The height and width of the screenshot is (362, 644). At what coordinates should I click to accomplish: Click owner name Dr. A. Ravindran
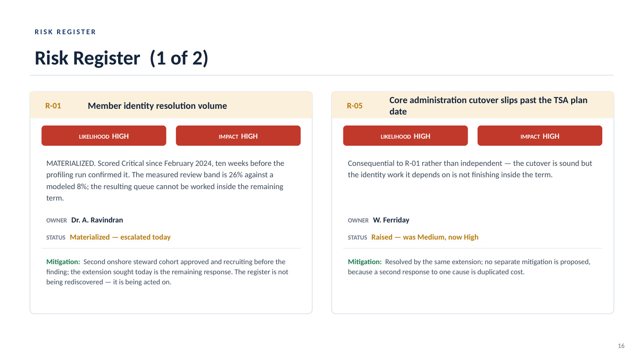coord(97,220)
